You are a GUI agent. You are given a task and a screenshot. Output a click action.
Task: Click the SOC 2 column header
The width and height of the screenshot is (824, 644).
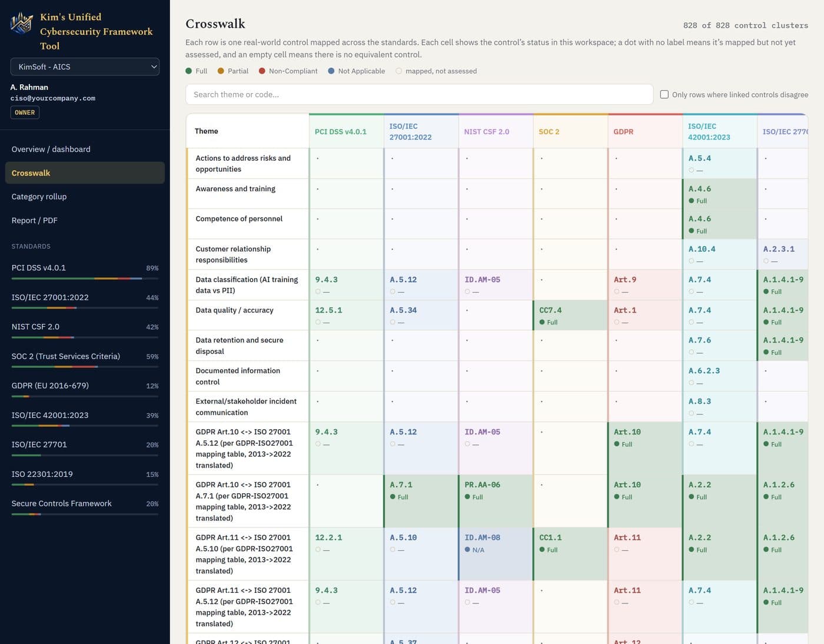[570, 131]
